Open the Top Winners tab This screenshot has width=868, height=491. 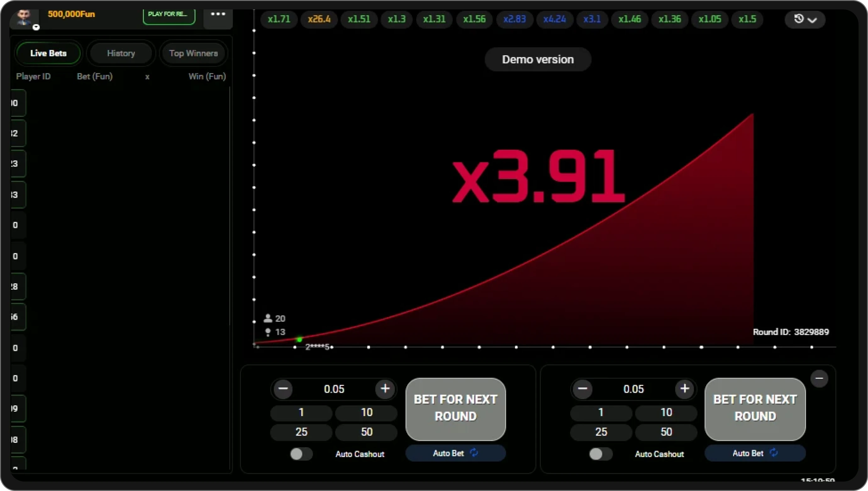pyautogui.click(x=193, y=53)
